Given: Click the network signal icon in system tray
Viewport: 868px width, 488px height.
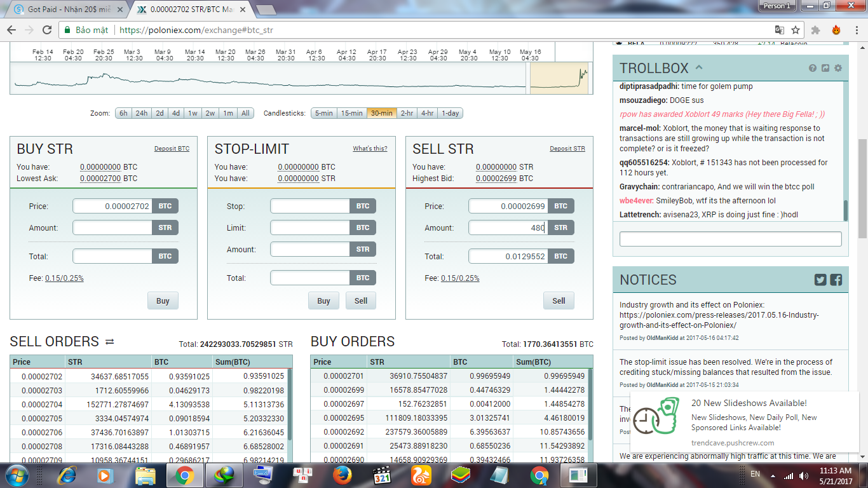Looking at the screenshot, I should coord(789,475).
